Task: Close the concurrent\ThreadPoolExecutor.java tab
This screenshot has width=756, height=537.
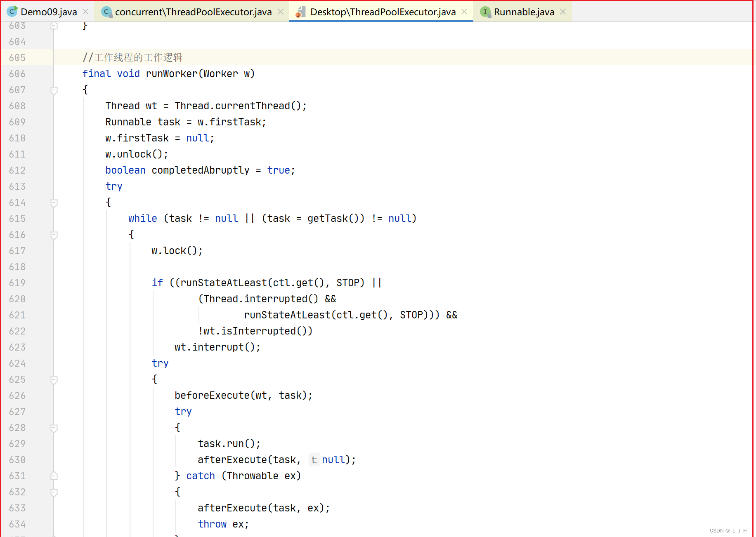Action: [x=281, y=12]
